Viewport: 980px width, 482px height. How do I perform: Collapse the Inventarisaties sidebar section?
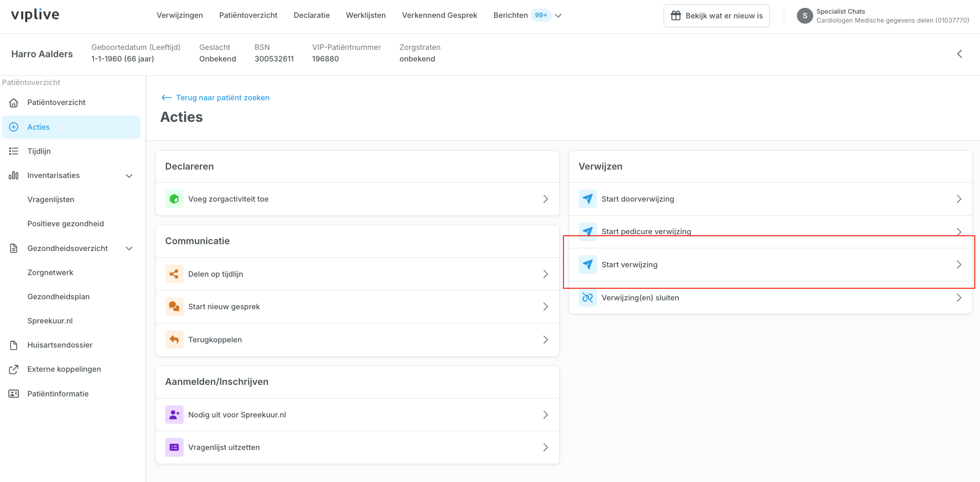pyautogui.click(x=129, y=176)
